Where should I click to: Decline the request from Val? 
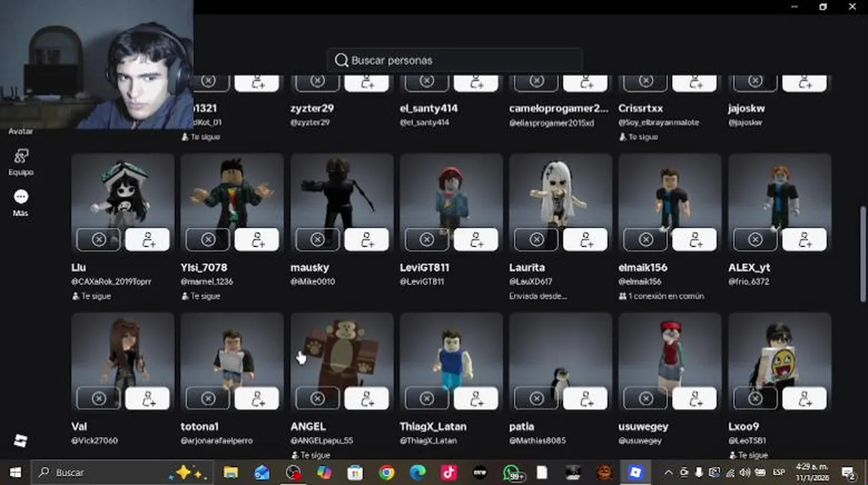pyautogui.click(x=98, y=398)
